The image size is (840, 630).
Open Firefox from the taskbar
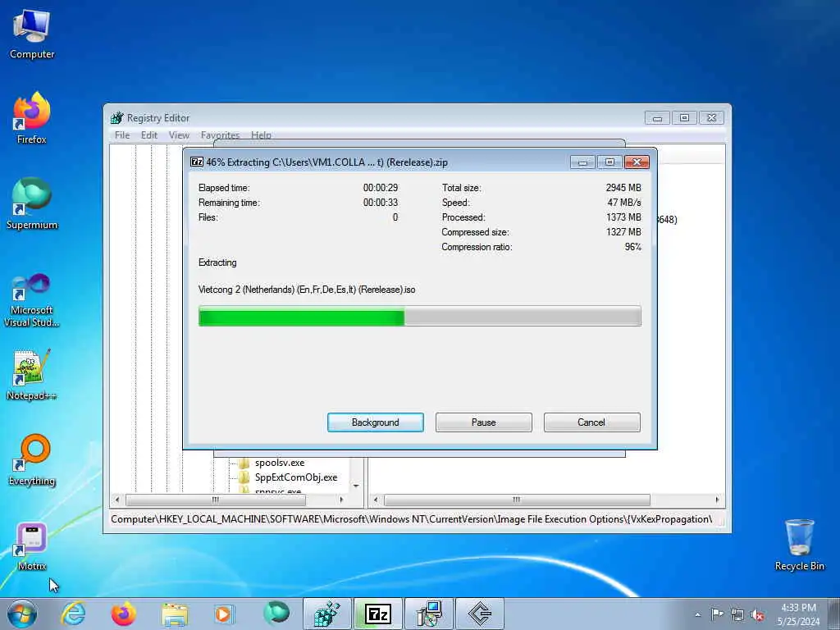[123, 614]
